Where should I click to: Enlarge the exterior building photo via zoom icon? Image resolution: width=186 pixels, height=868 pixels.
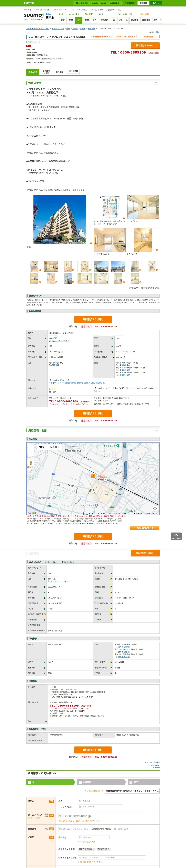(91, 243)
